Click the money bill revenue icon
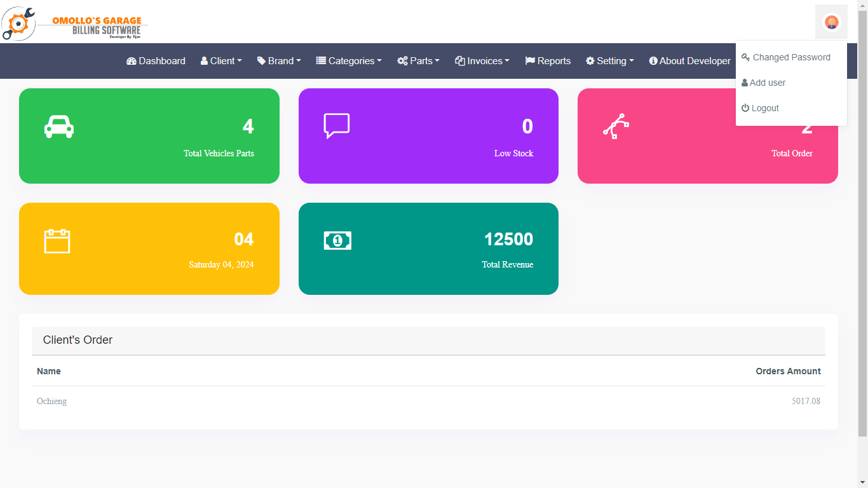 pyautogui.click(x=337, y=240)
